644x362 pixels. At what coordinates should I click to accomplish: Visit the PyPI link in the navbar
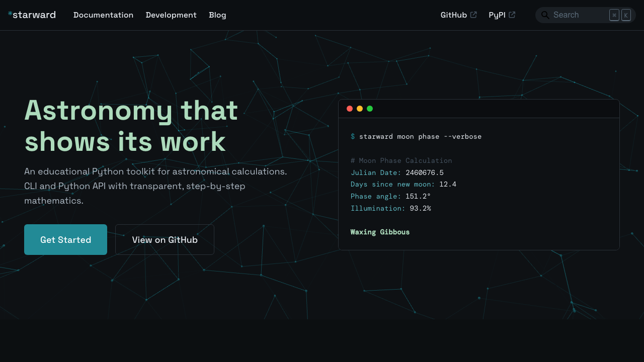(x=497, y=15)
